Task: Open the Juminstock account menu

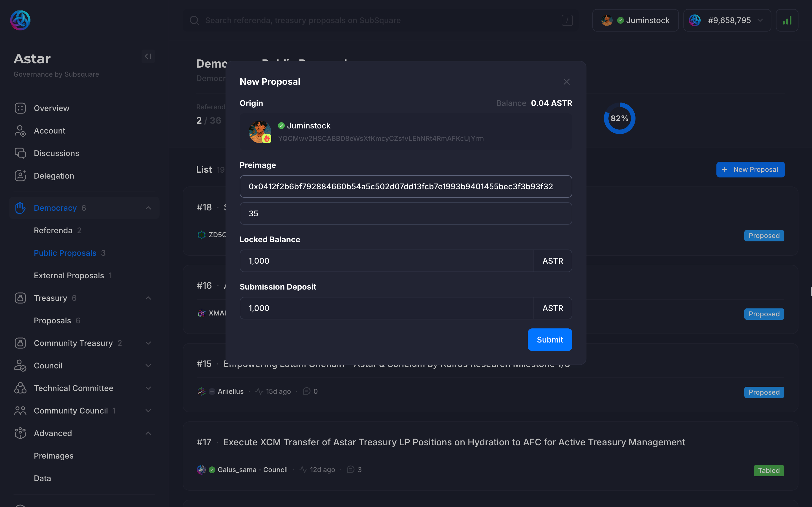Action: pos(635,21)
